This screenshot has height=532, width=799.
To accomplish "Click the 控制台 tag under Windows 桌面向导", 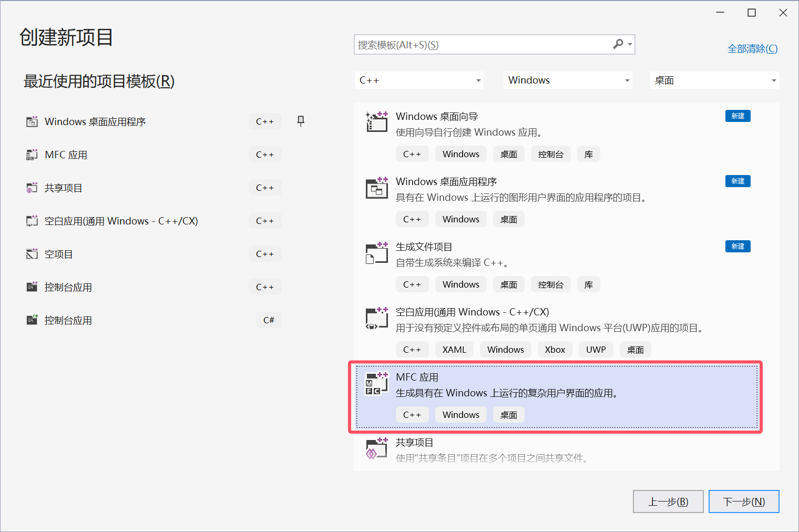I will [551, 154].
